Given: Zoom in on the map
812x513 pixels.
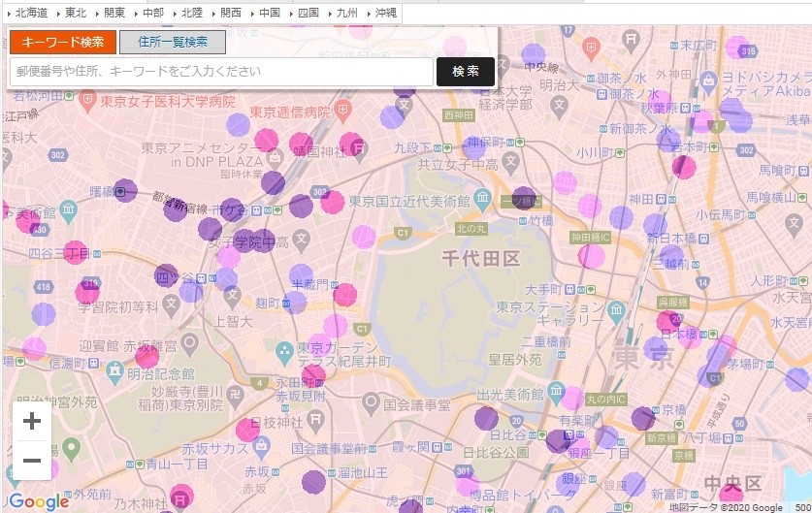Looking at the screenshot, I should pyautogui.click(x=31, y=421).
